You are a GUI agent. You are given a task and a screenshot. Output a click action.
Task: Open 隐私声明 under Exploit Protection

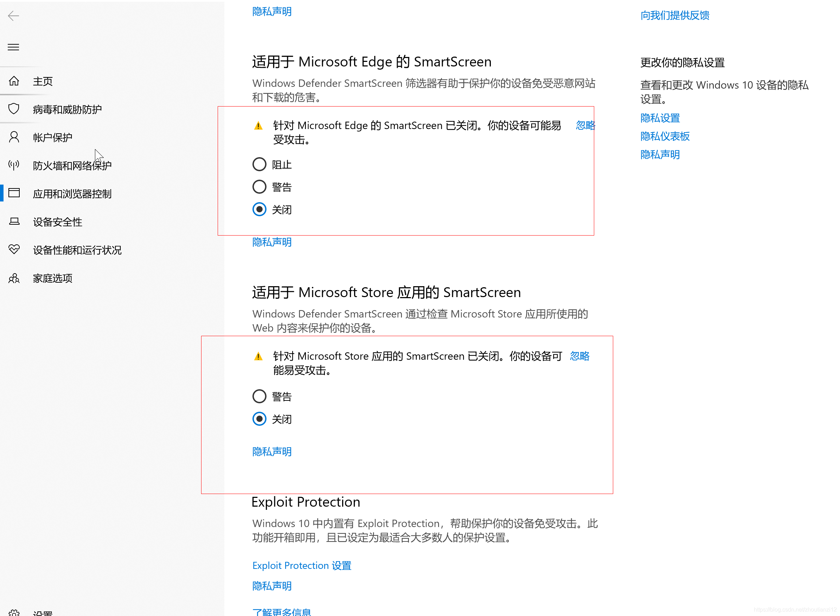point(272,586)
